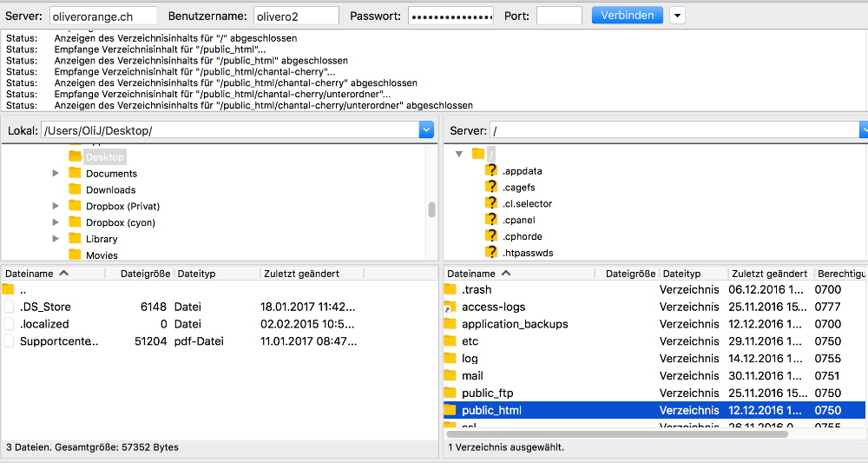This screenshot has width=868, height=463.
Task: Select the public_ftp directory name
Action: 487,393
